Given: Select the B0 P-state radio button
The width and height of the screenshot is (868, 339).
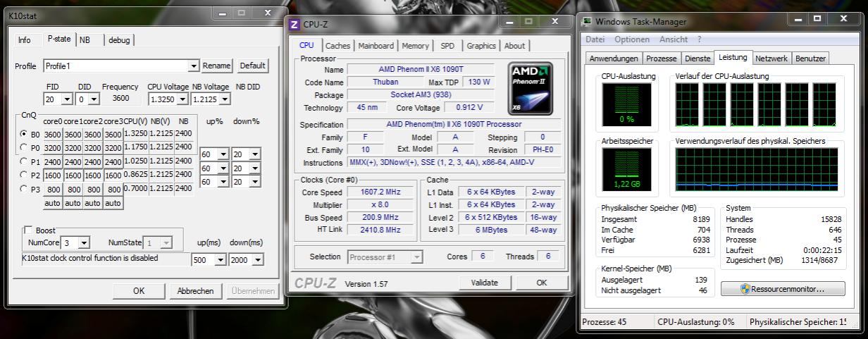Looking at the screenshot, I should [x=25, y=134].
